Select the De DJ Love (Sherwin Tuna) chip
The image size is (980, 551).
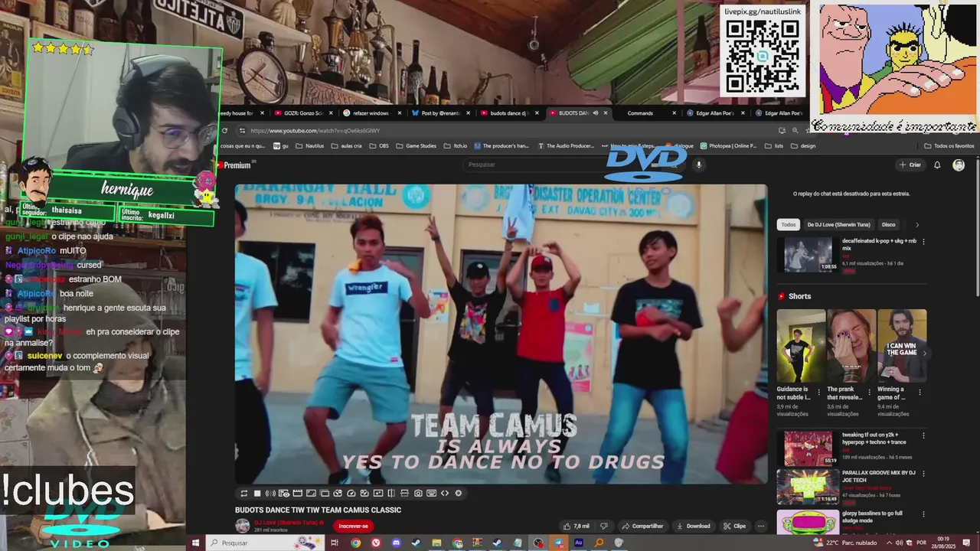tap(838, 225)
